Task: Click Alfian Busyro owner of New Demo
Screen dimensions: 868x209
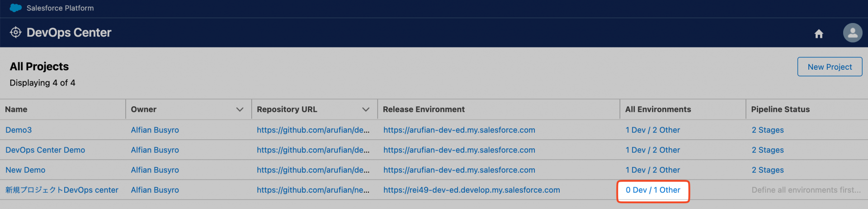Action: 155,170
